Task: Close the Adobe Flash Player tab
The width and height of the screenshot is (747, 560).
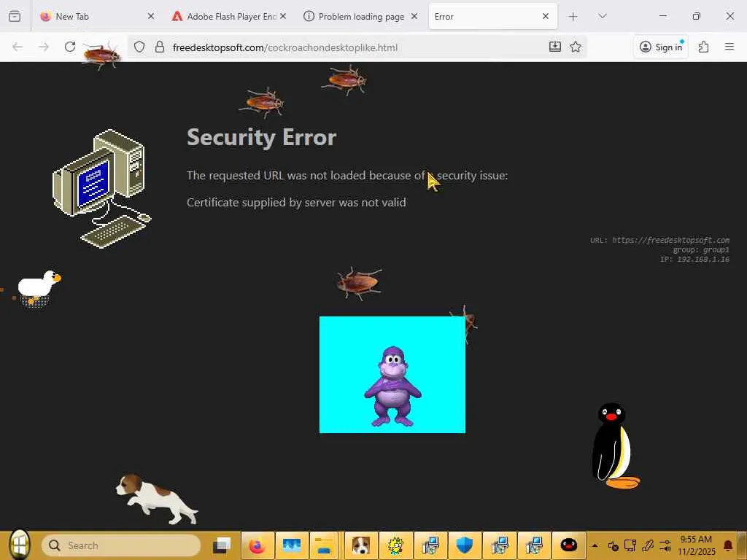Action: [283, 16]
